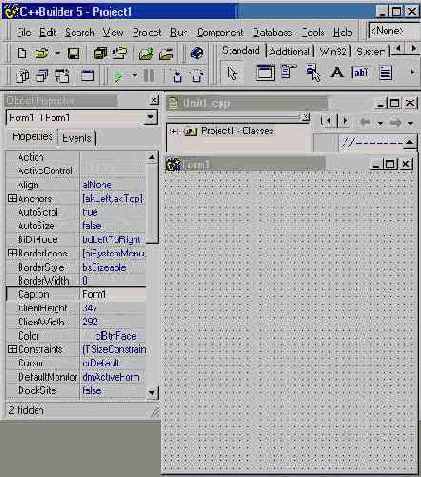Switch to the Win32 palette tab
The image size is (421, 477).
pos(333,52)
